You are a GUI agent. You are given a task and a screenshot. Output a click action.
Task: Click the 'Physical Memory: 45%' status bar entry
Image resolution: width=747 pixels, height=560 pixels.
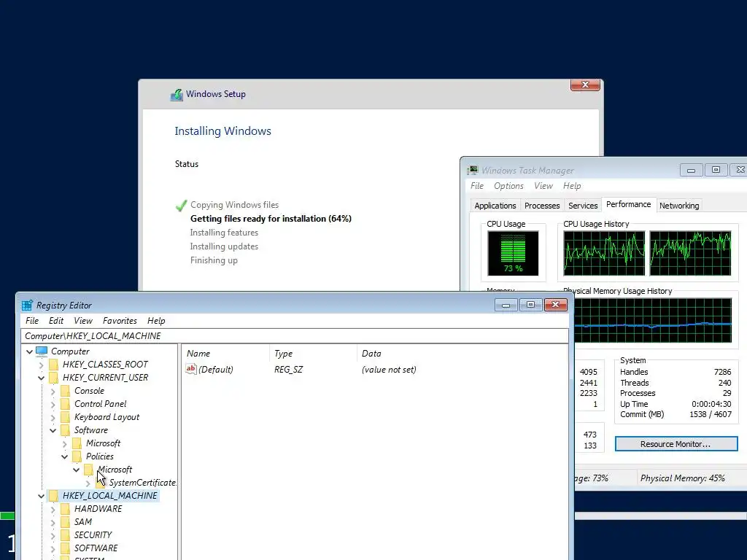tap(682, 478)
